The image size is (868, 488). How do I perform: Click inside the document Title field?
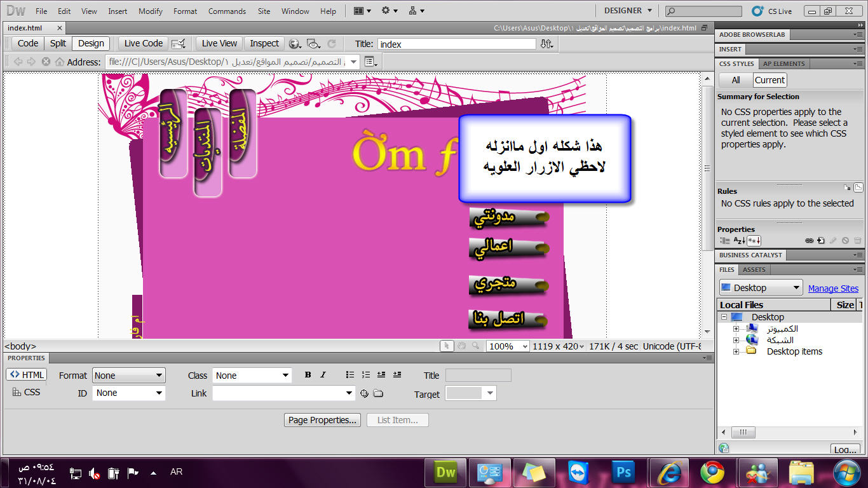pos(456,44)
